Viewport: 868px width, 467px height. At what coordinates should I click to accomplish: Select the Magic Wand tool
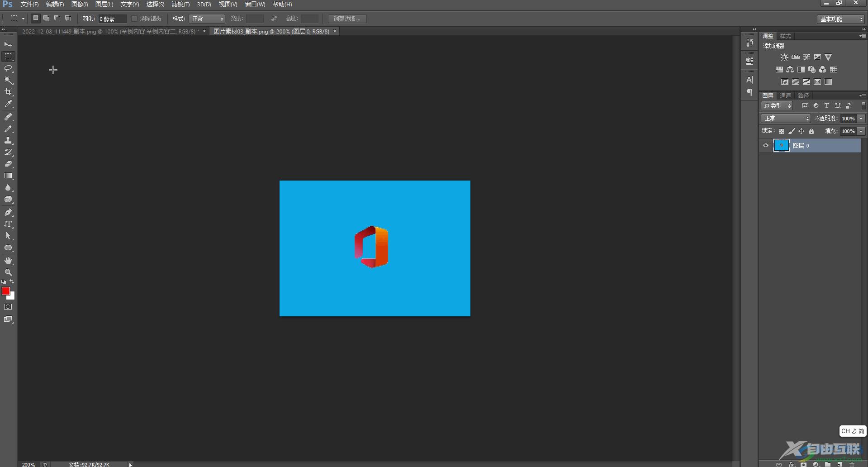coord(8,80)
